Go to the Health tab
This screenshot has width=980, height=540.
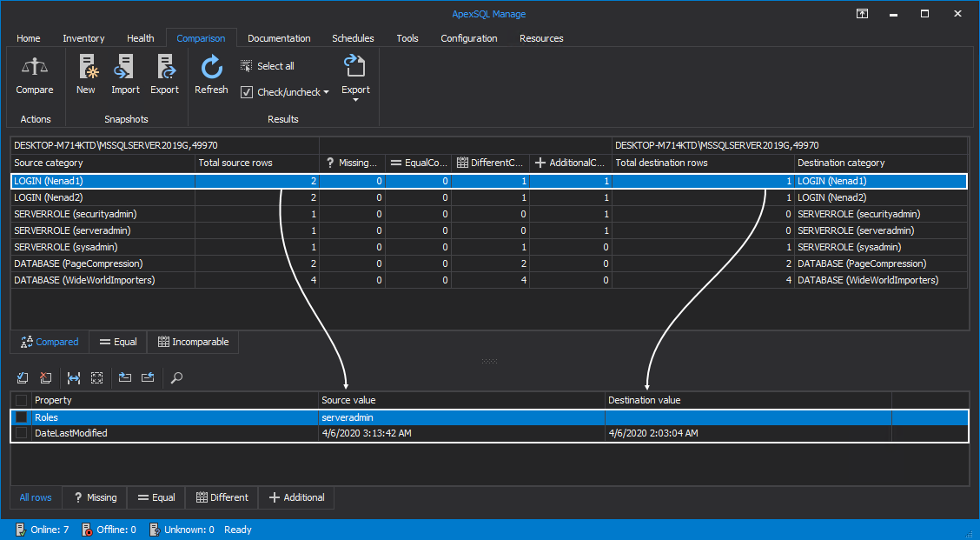(x=141, y=38)
